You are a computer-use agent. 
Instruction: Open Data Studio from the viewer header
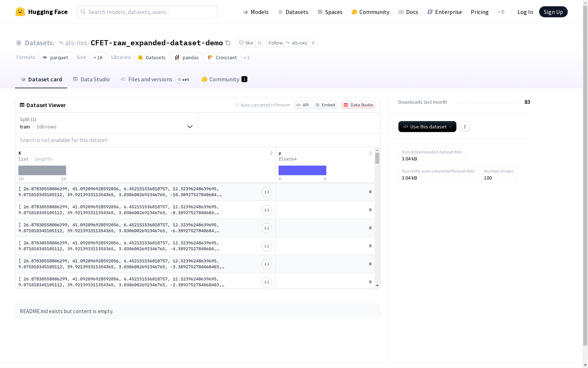(358, 105)
